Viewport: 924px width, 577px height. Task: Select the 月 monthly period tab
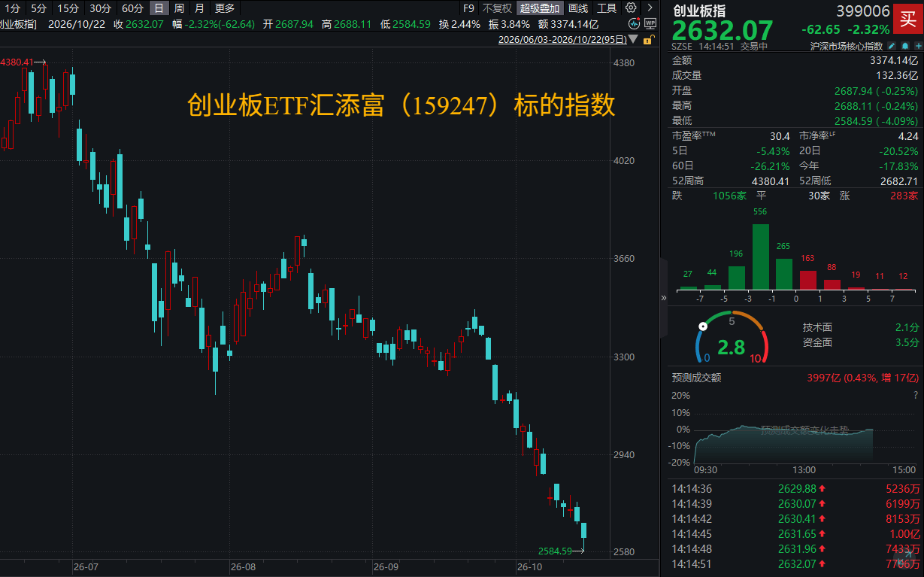(199, 8)
